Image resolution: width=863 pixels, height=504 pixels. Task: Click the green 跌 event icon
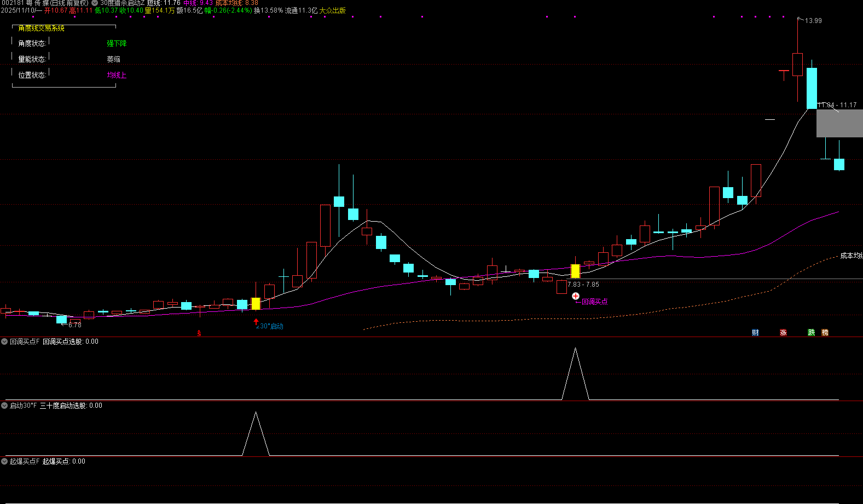[x=811, y=333]
